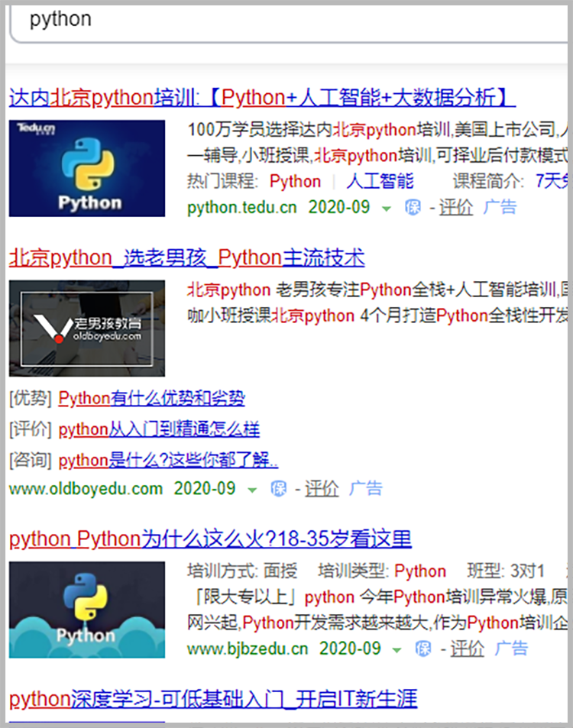Expand dropdown arrow beside bjbzedu.cn date

click(397, 651)
